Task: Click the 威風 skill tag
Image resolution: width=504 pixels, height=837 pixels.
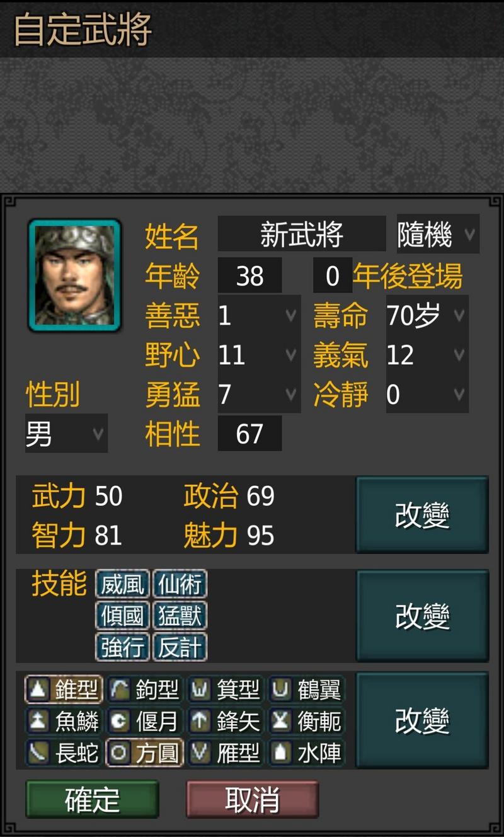Action: tap(122, 584)
